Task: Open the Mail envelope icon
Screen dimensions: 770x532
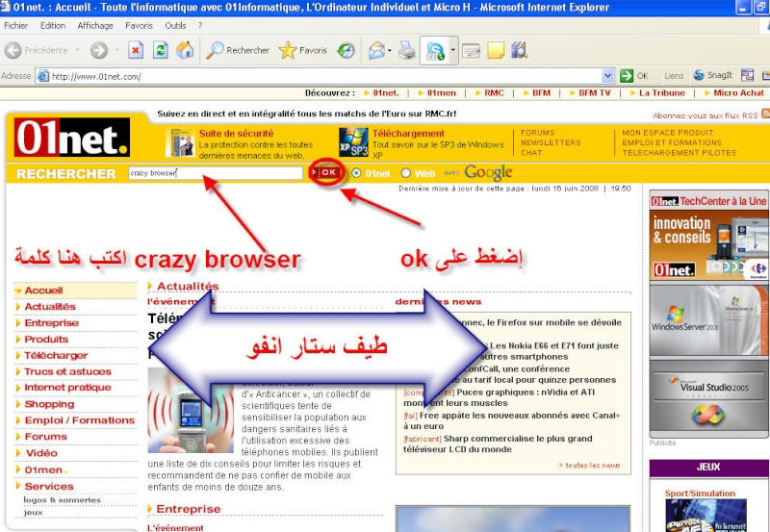Action: pos(376,50)
